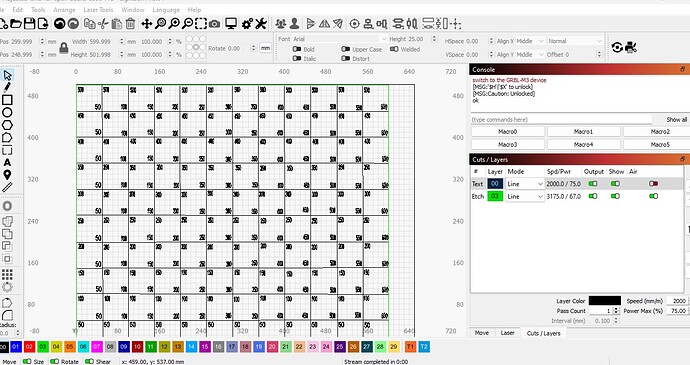Choose the Rectangle drawing tool

click(x=7, y=100)
